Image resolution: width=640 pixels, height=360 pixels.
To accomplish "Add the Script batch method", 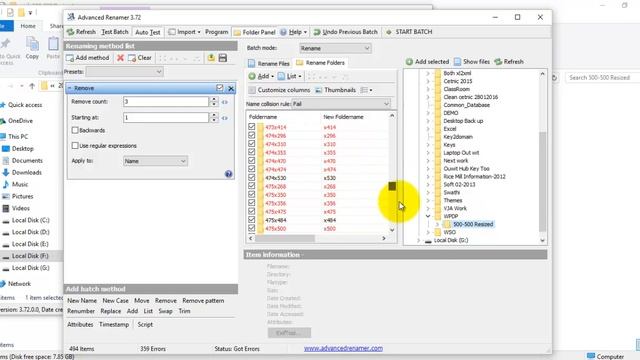I will click(145, 325).
